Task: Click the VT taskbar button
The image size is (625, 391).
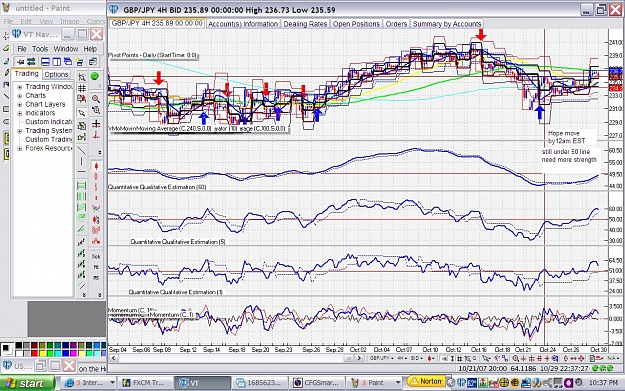Action: [202, 383]
